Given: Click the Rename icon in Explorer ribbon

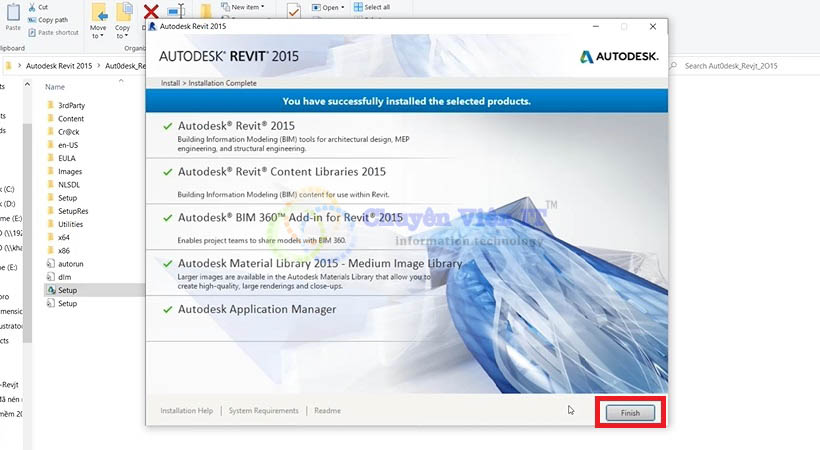Looking at the screenshot, I should click(x=176, y=10).
